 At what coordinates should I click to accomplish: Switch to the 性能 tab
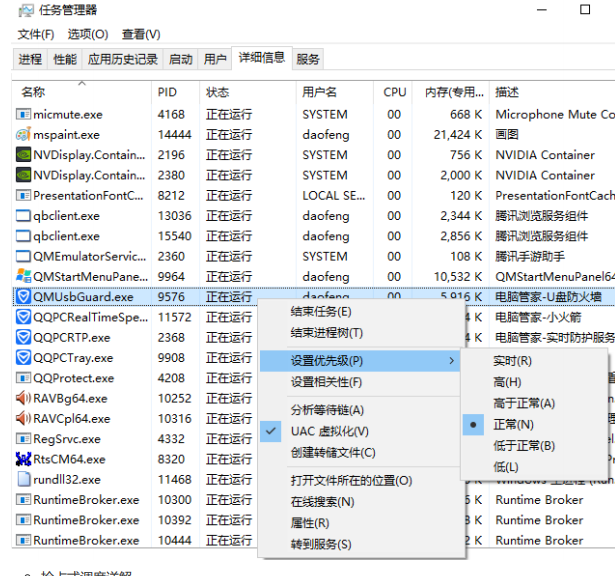(x=65, y=59)
